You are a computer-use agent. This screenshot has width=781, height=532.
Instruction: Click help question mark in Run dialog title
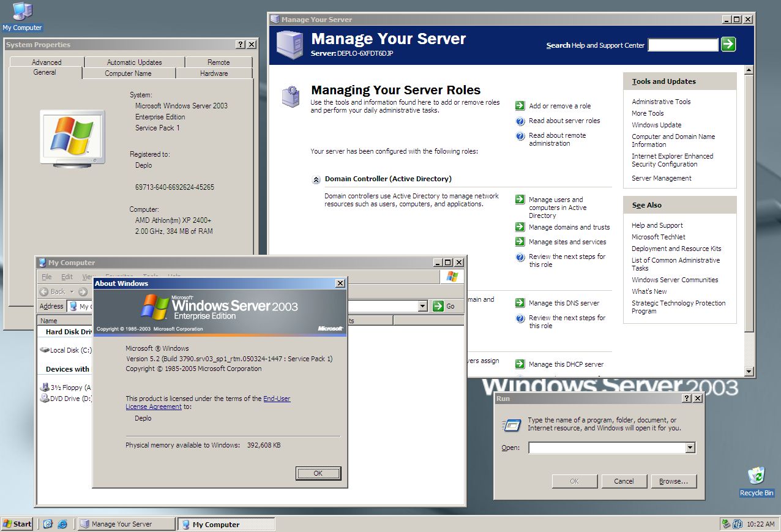click(x=687, y=399)
